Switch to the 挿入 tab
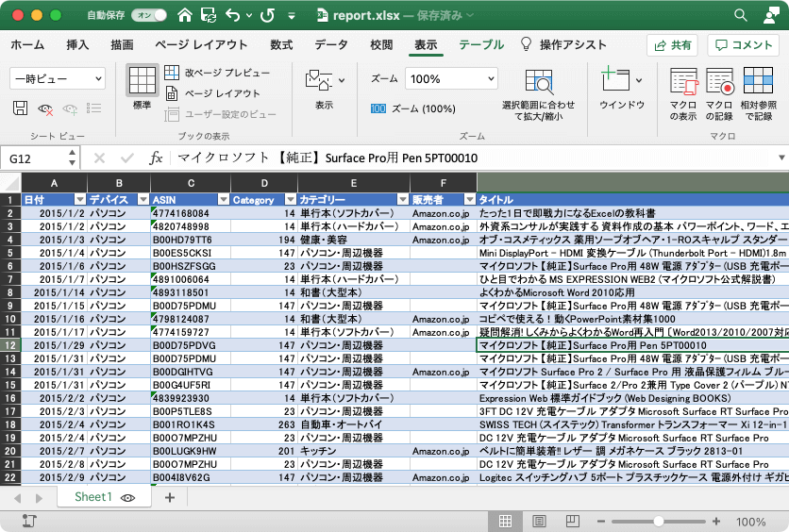The height and width of the screenshot is (532, 789). [x=77, y=44]
